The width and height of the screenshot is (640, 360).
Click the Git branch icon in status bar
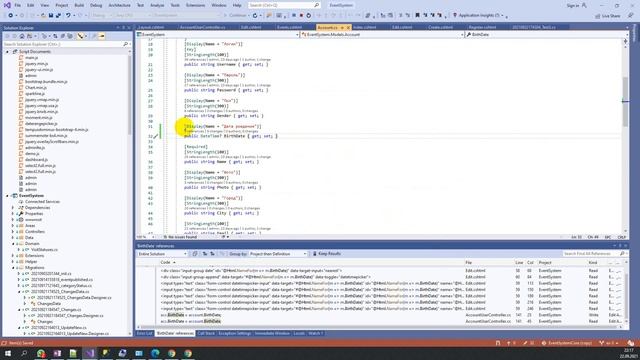click(601, 343)
